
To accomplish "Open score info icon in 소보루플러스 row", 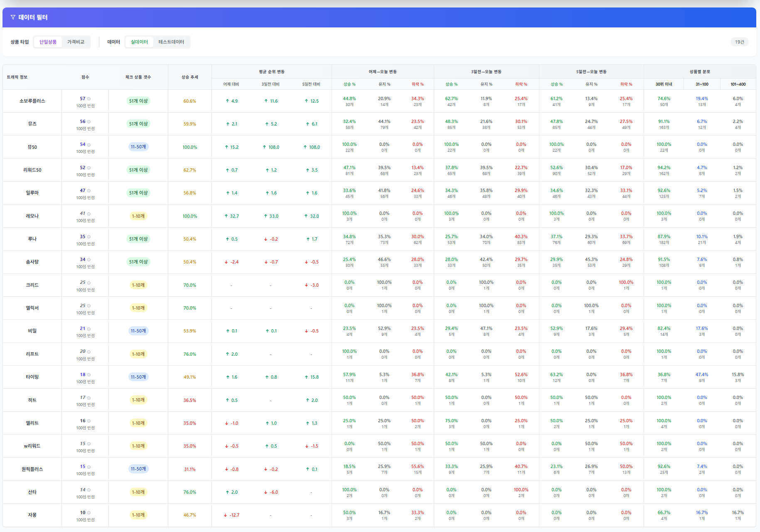I will coord(89,99).
